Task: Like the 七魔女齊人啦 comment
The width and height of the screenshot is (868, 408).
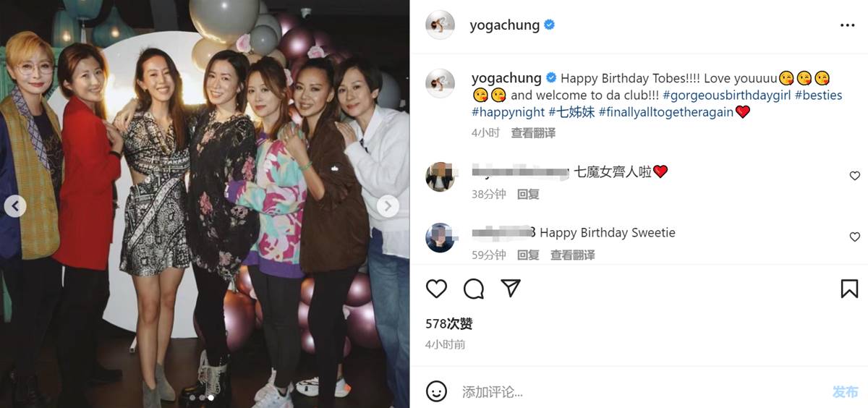Action: [854, 176]
